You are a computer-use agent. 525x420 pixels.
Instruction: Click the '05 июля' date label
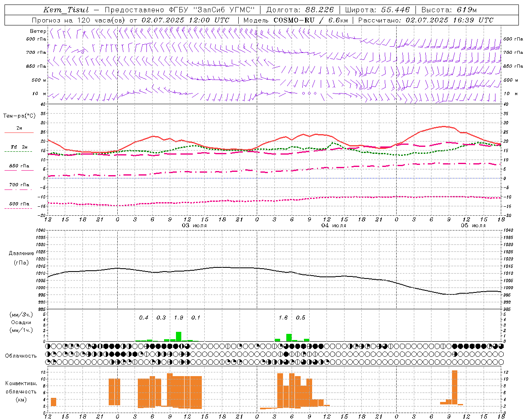[x=473, y=226]
